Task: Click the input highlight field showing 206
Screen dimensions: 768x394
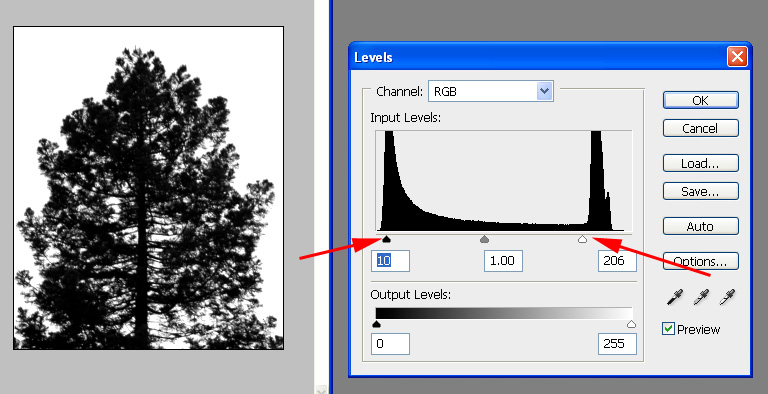Action: (x=617, y=261)
